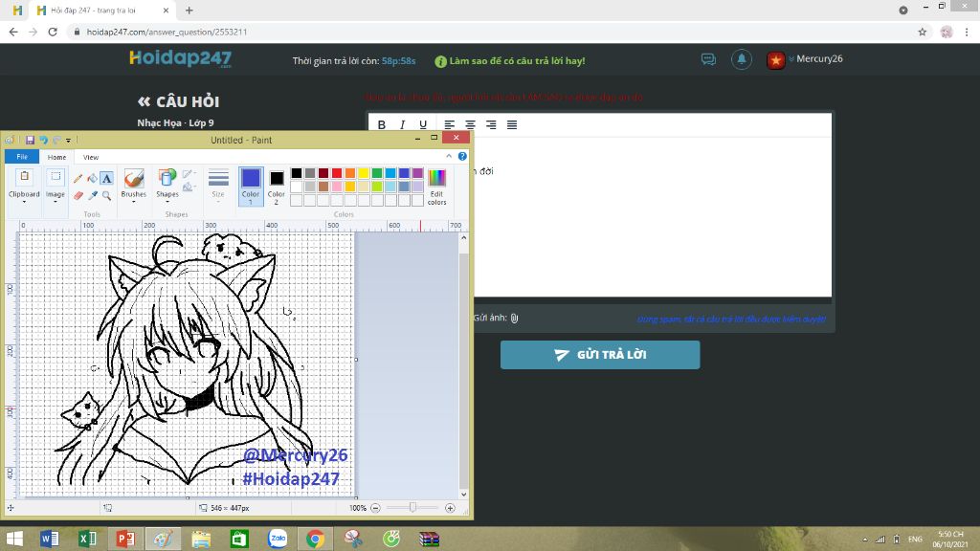980x551 pixels.
Task: Expand the Clipboard dropdown in Paint
Action: pos(24,202)
